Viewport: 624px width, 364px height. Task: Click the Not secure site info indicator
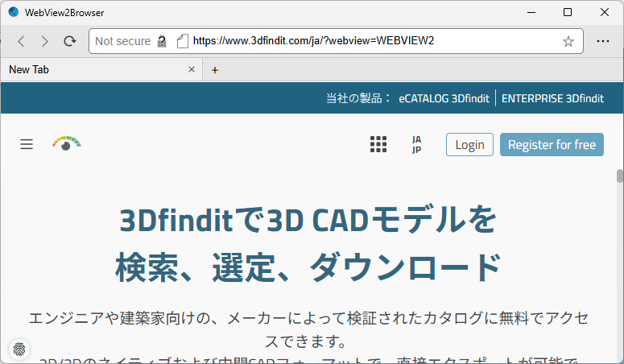pyautogui.click(x=130, y=41)
